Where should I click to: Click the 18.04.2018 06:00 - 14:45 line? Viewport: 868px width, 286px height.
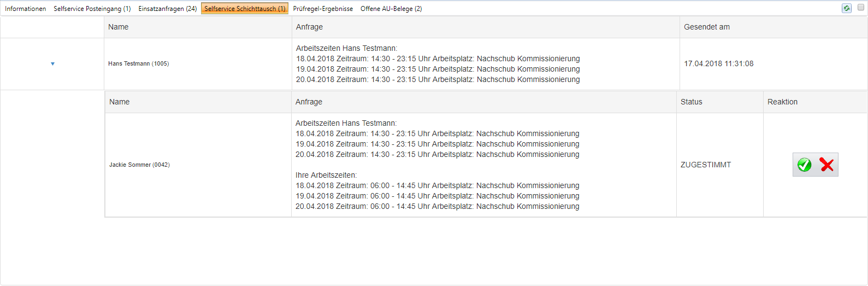[x=438, y=186]
